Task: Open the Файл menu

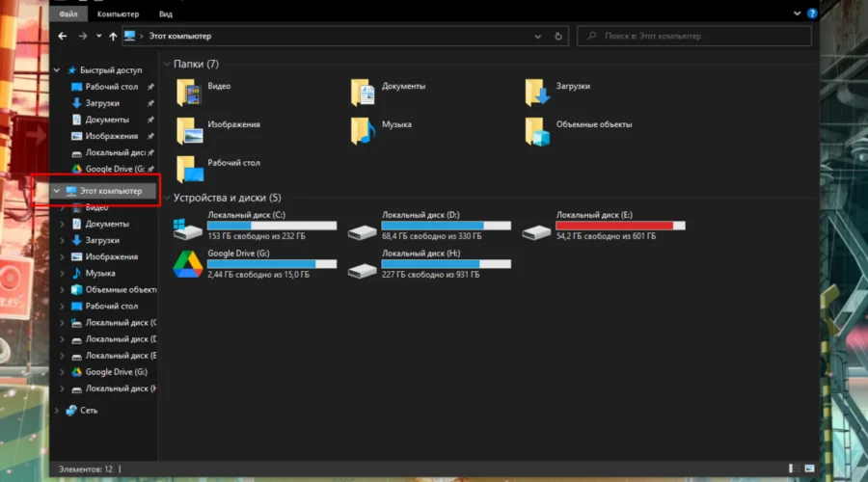Action: click(68, 14)
